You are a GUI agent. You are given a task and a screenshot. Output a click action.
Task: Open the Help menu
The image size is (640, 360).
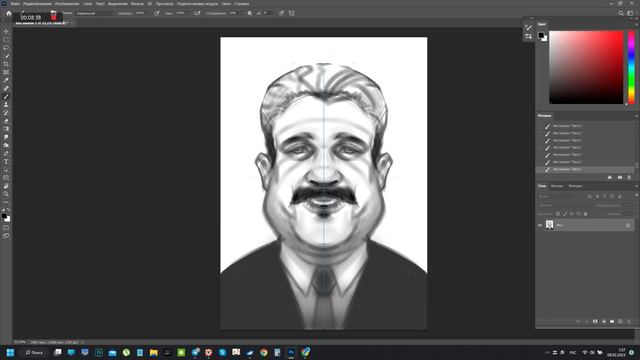click(x=242, y=4)
